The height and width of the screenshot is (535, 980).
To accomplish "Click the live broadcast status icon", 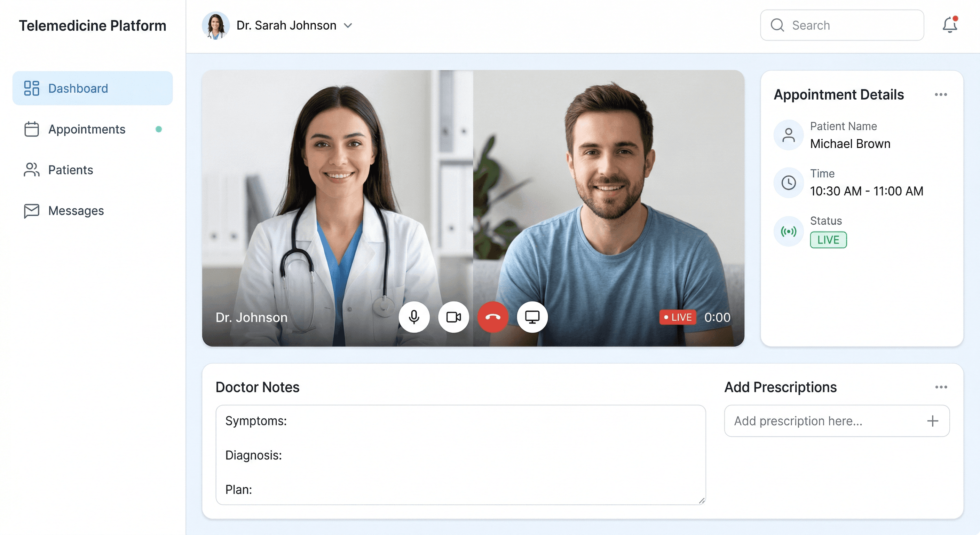I will pyautogui.click(x=789, y=231).
